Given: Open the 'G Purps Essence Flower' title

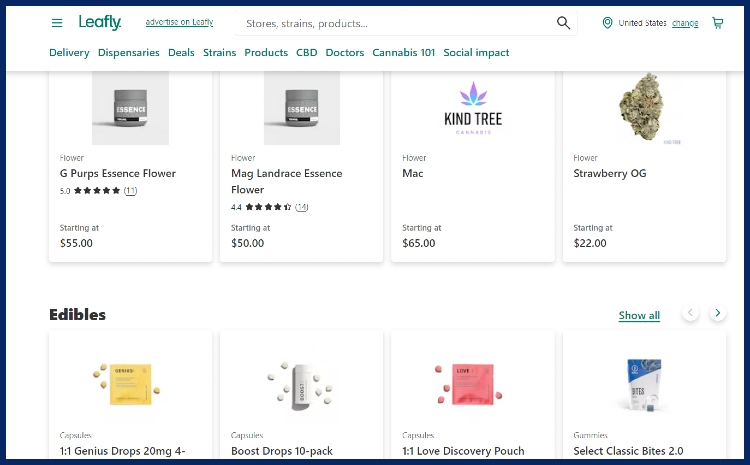Looking at the screenshot, I should pos(118,173).
